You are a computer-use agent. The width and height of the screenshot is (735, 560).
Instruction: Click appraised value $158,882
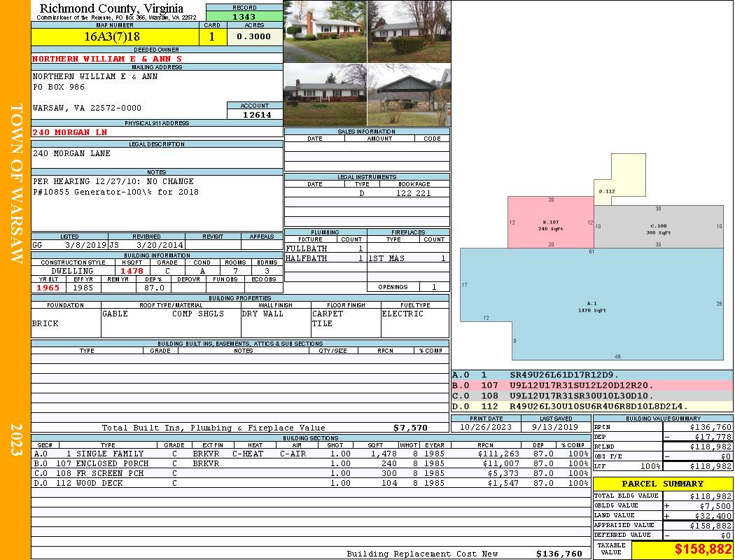(x=710, y=525)
